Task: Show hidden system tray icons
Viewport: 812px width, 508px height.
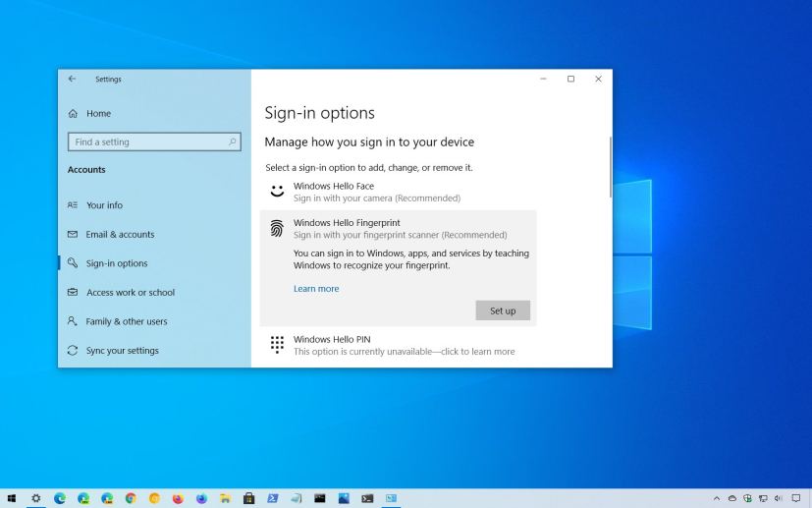Action: (717, 499)
